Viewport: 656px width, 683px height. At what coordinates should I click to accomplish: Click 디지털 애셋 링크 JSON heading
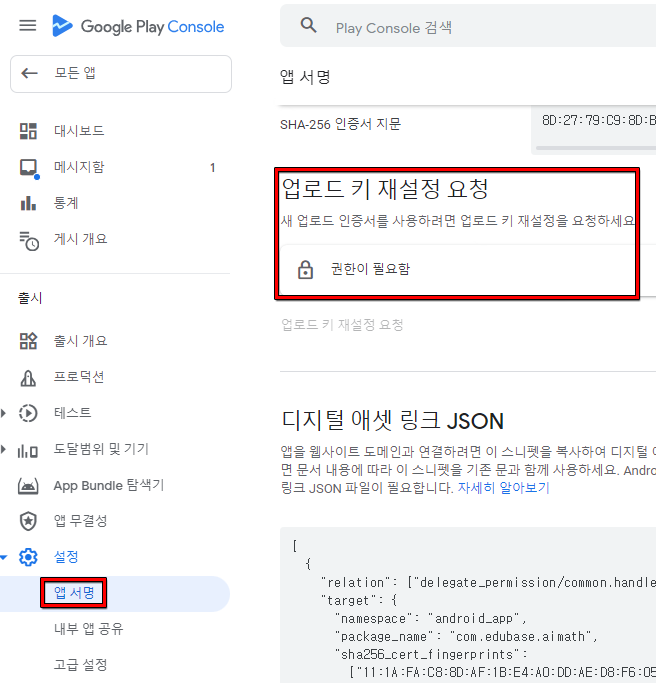pos(392,421)
